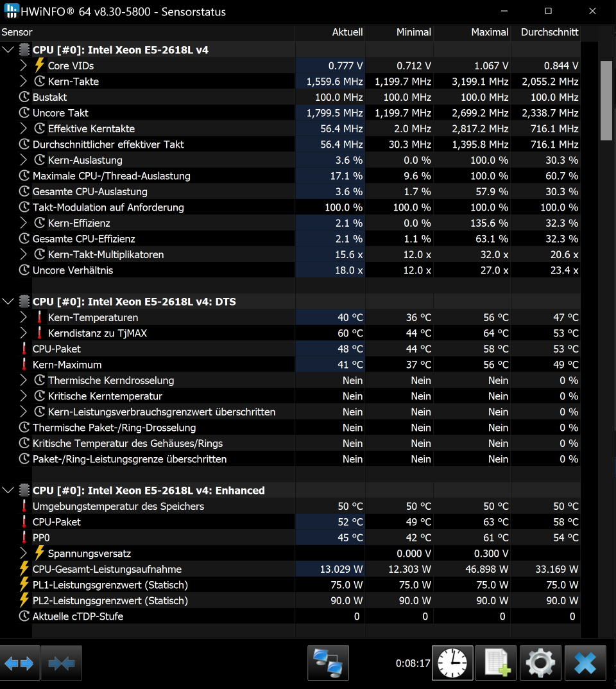Viewport: 616px width, 689px height.
Task: Click the 46.898 W maximum power value
Action: [x=486, y=569]
